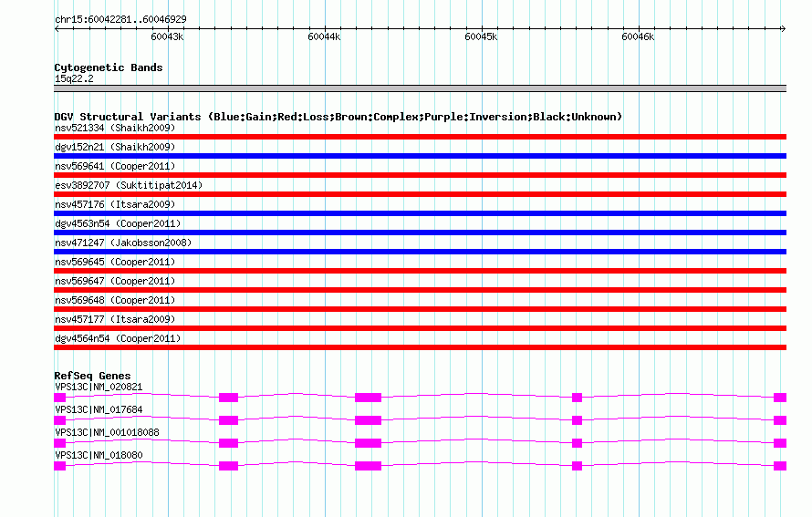The image size is (812, 517).
Task: Click the nsv457176 (Itsara2009) label
Action: point(115,204)
